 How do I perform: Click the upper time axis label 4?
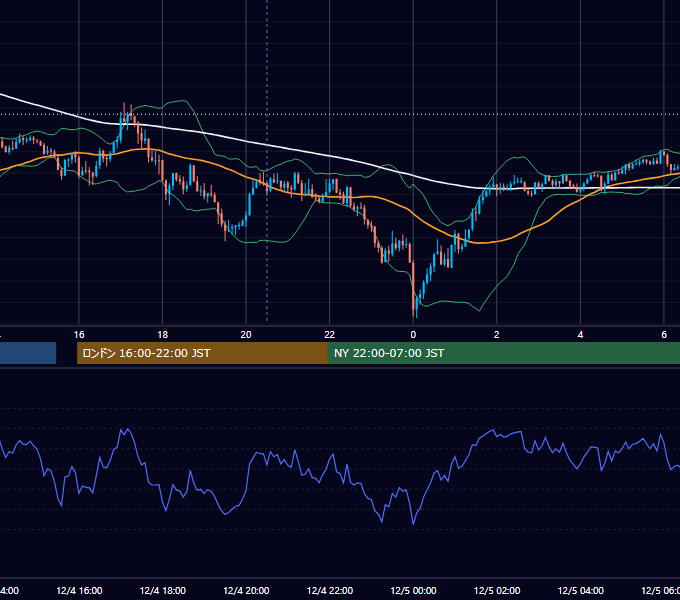click(580, 334)
